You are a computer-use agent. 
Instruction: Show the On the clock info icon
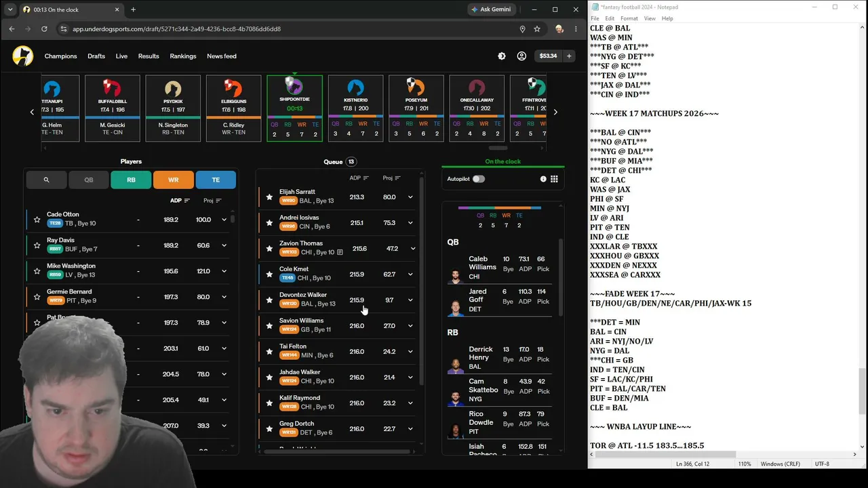pyautogui.click(x=543, y=179)
